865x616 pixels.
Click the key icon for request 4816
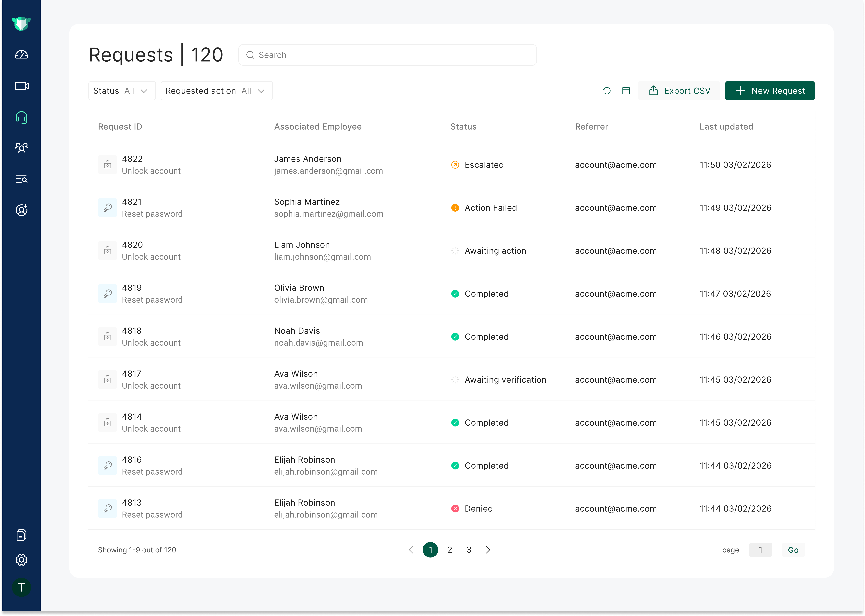pyautogui.click(x=107, y=465)
